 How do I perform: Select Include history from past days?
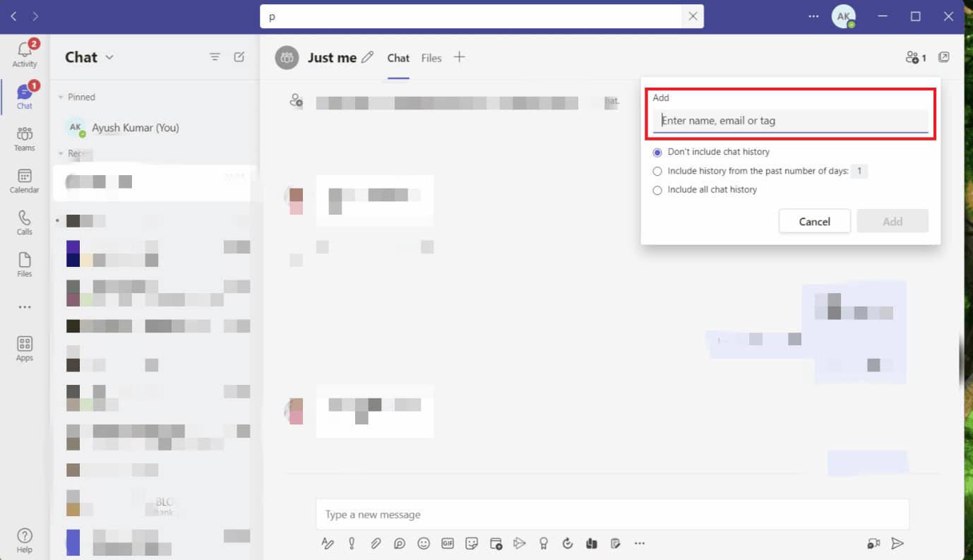click(x=657, y=171)
